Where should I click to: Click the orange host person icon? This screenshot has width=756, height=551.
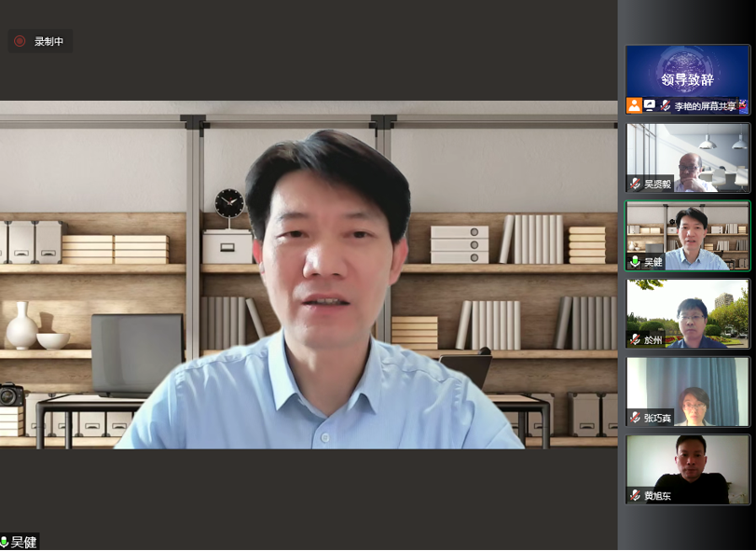635,105
